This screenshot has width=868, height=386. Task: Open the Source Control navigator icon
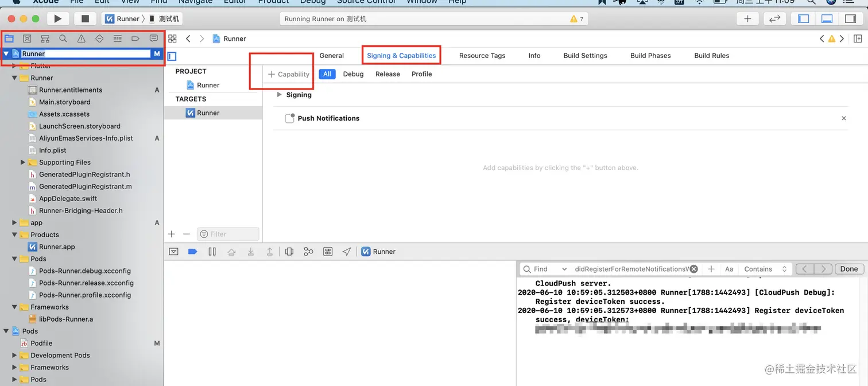pyautogui.click(x=27, y=39)
